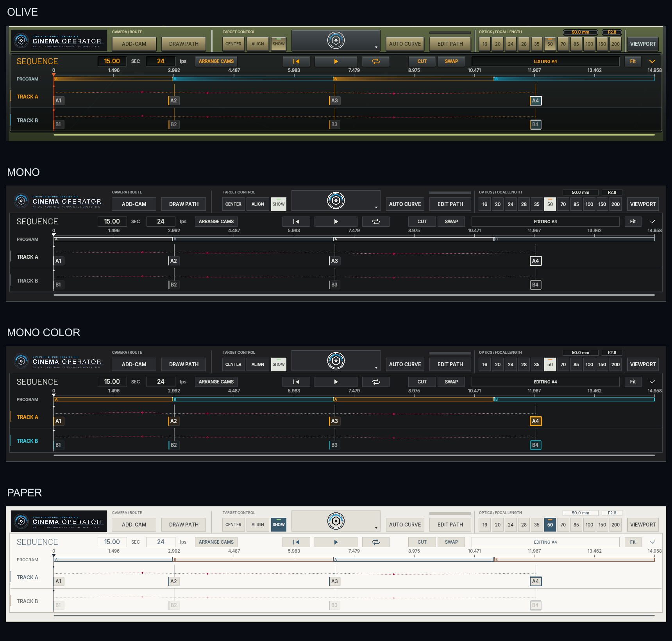Image resolution: width=672 pixels, height=641 pixels.
Task: Toggle SHOW target in Paper panel
Action: [279, 525]
